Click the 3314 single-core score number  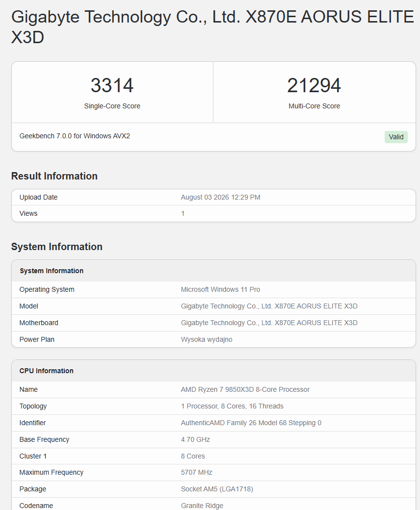[112, 85]
